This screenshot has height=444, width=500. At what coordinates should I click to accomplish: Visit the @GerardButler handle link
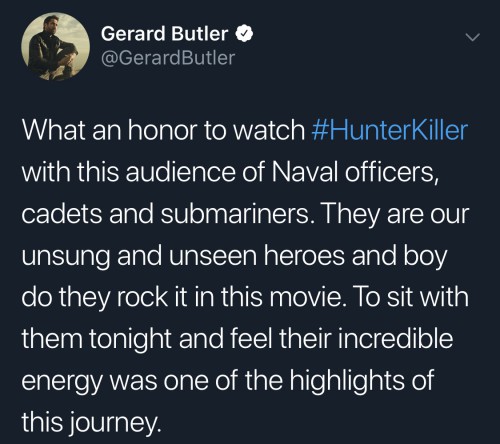pos(168,58)
